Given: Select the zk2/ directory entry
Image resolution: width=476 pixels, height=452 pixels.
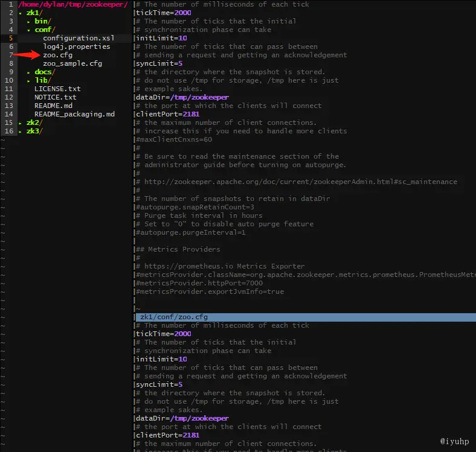Looking at the screenshot, I should [34, 123].
